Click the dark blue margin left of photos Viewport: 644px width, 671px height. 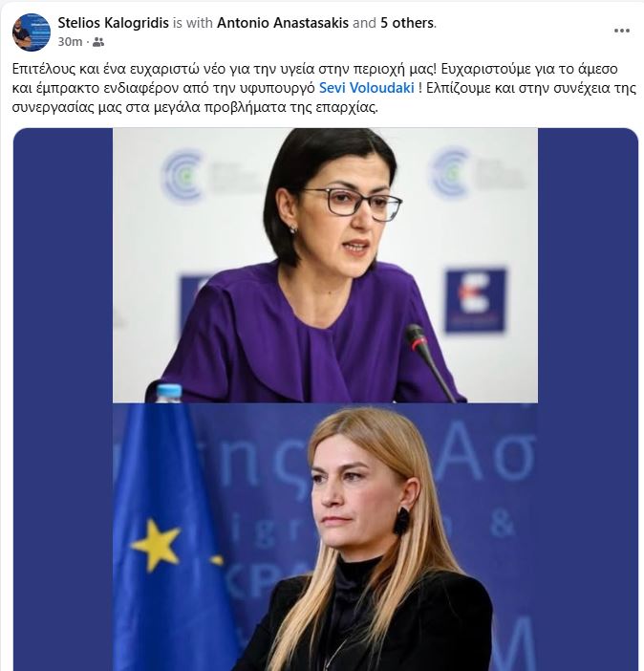click(63, 400)
